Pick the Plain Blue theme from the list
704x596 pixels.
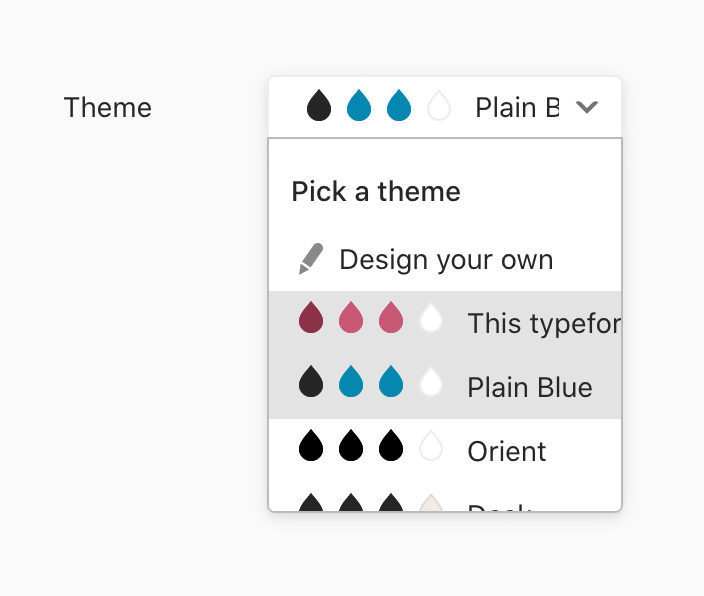click(530, 387)
